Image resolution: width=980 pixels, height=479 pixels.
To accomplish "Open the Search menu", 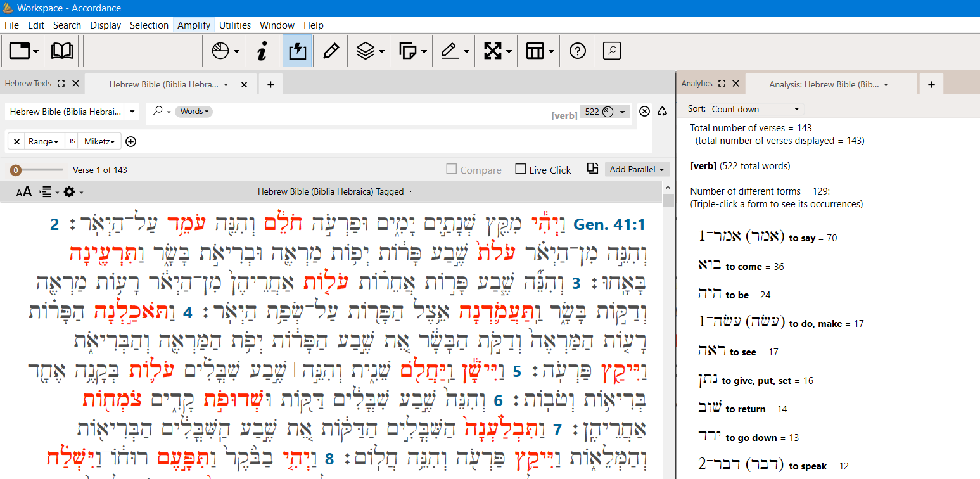I will point(67,25).
